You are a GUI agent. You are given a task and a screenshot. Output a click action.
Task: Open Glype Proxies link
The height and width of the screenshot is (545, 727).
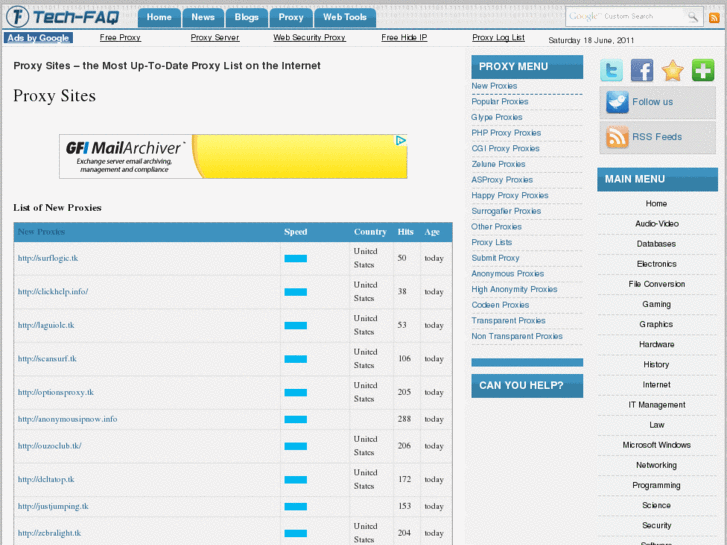[497, 117]
